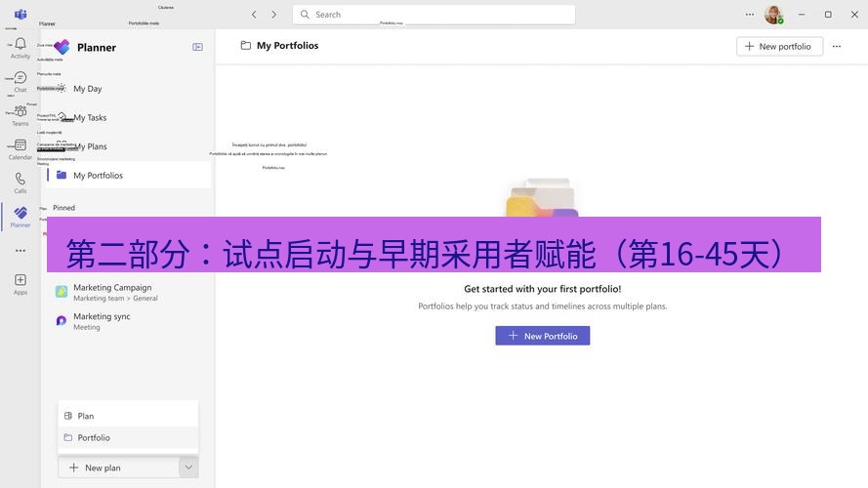The height and width of the screenshot is (488, 868).
Task: Click the 'Get started with your first portfolio!' text
Action: 543,289
